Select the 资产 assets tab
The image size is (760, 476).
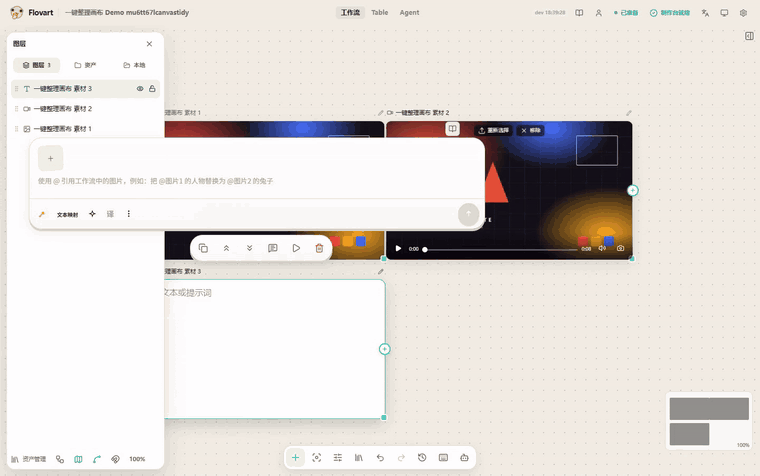point(85,65)
